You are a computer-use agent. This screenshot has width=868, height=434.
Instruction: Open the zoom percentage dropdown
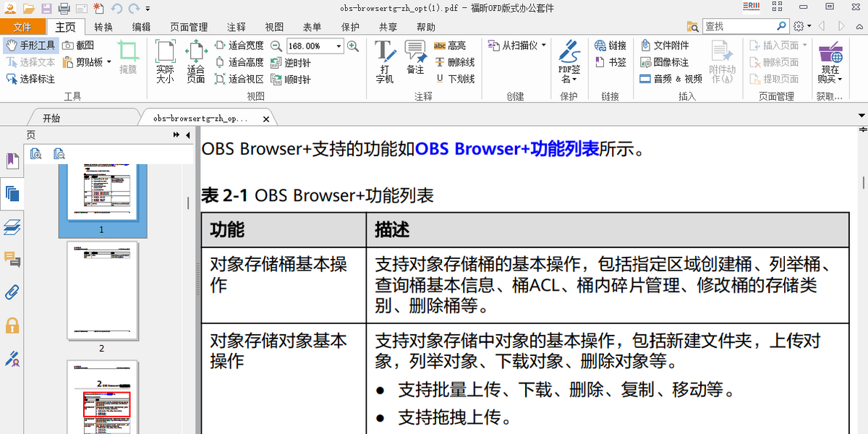(x=339, y=46)
